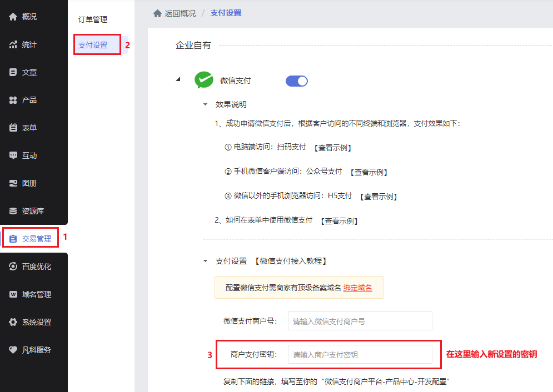Open the 域名管理 menu label
553x392 pixels.
coord(37,294)
